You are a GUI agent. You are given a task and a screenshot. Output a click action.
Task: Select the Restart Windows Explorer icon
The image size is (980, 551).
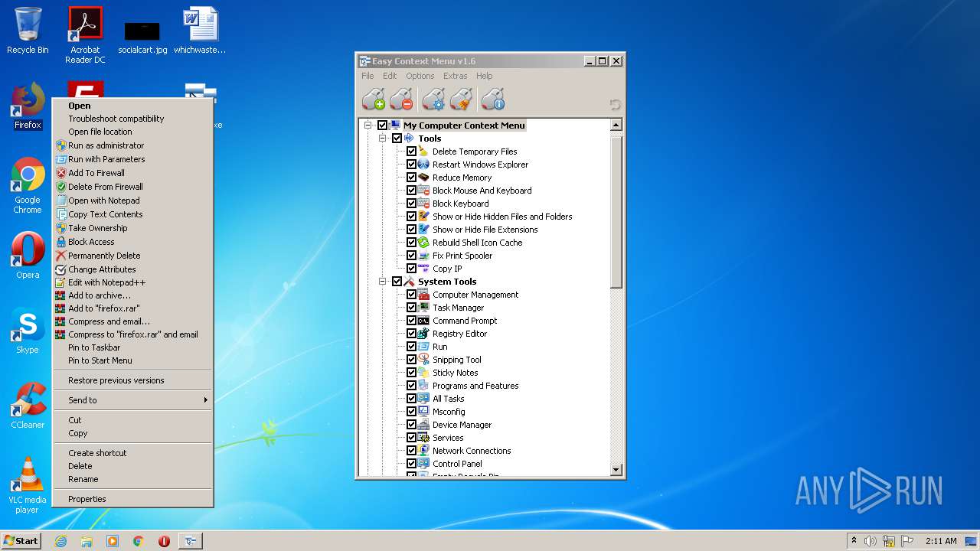423,165
